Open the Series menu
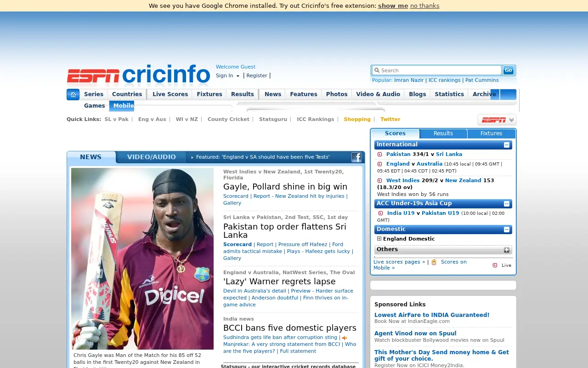Viewport: 588px width, 368px height. coord(94,94)
